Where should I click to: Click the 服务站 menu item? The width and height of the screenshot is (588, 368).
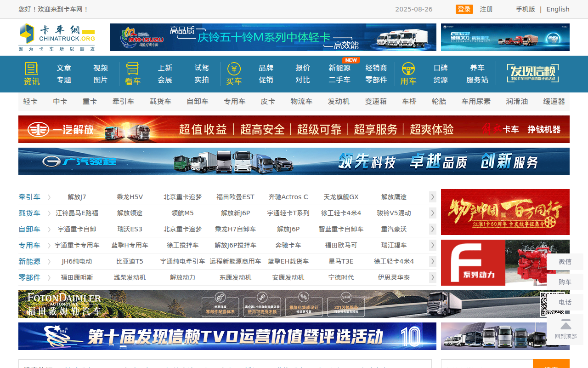coord(477,80)
